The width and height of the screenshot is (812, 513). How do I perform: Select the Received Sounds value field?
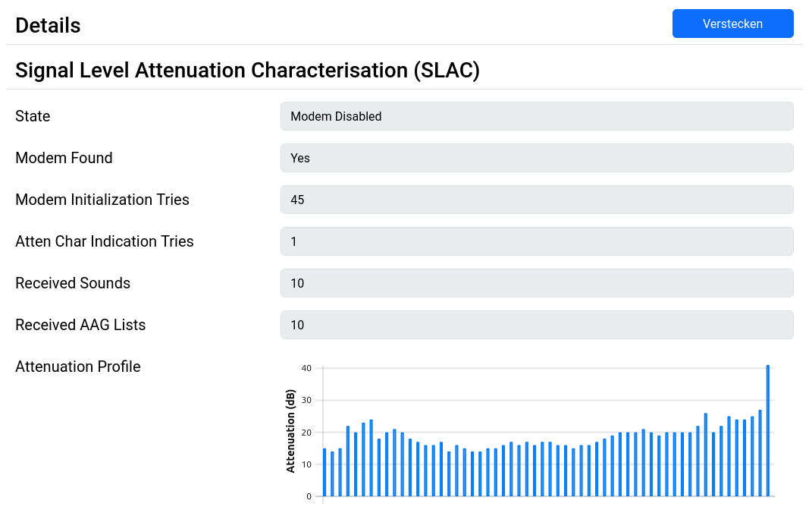click(x=537, y=283)
